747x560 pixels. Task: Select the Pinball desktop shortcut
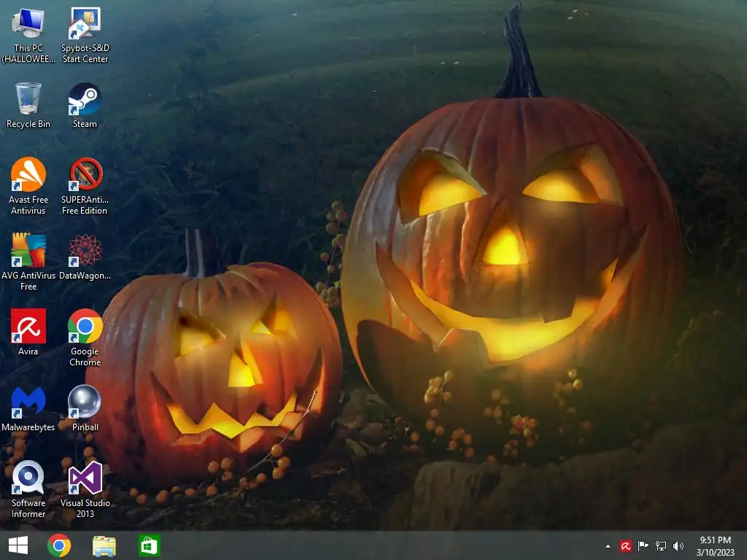click(85, 408)
